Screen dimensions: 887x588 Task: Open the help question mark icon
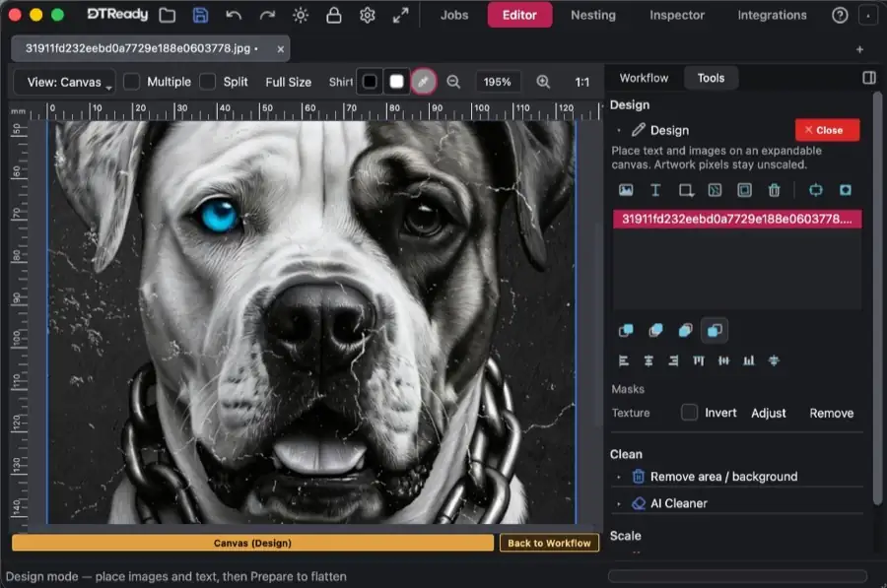pyautogui.click(x=840, y=15)
